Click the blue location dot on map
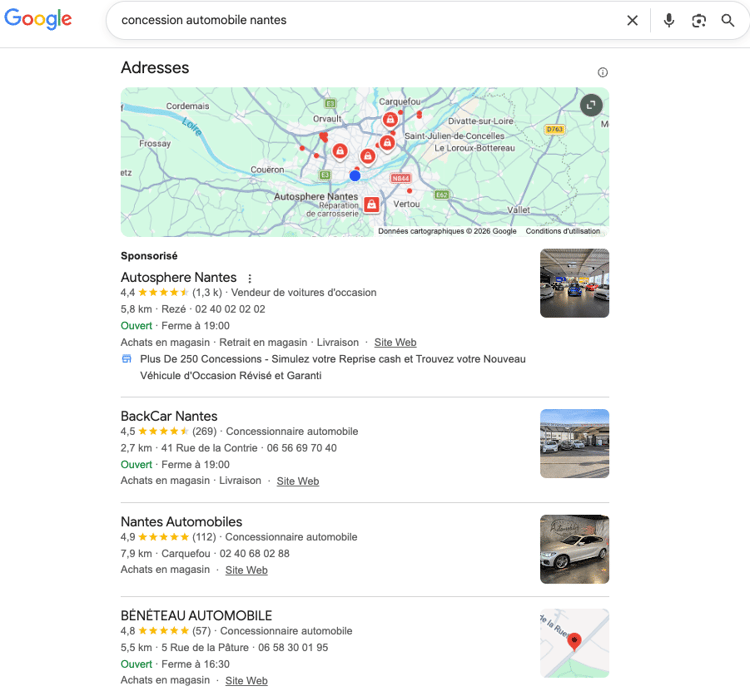 click(355, 176)
